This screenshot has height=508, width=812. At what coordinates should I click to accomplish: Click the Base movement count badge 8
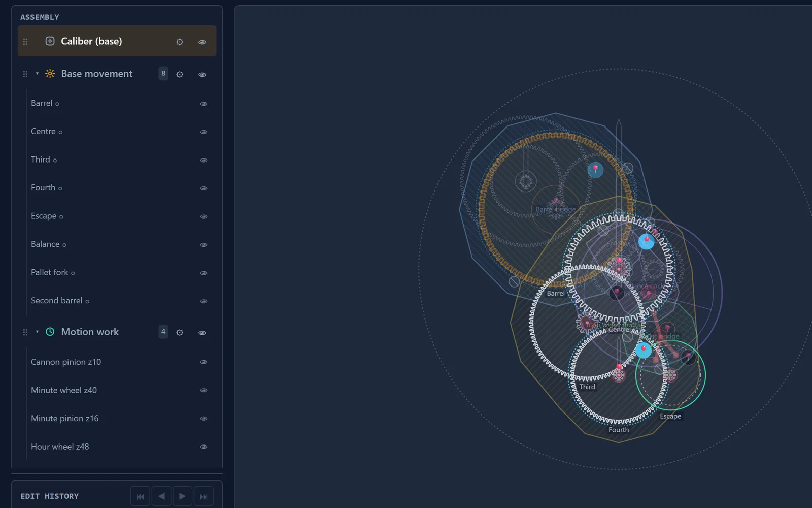pyautogui.click(x=163, y=73)
